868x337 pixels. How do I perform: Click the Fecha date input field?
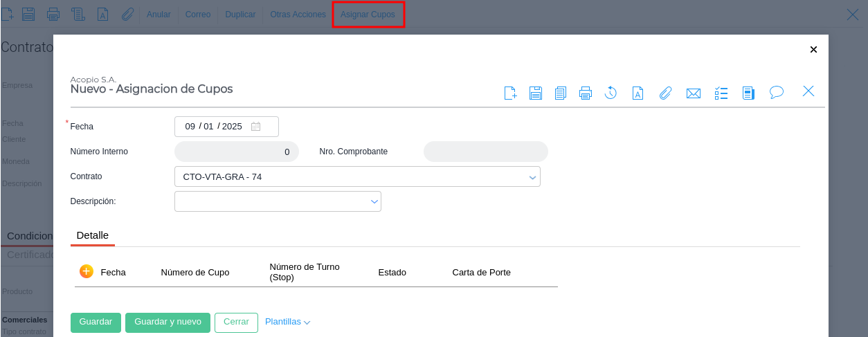pos(226,127)
